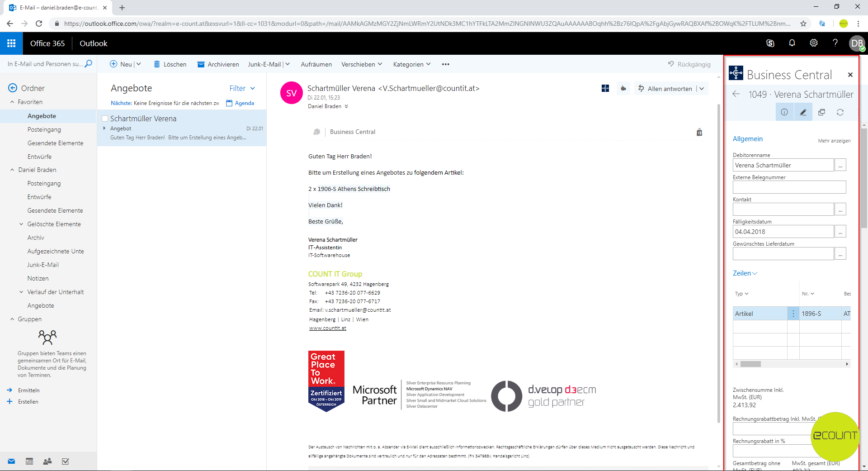Click Allen antworten button
The height and width of the screenshot is (471, 868).
665,89
